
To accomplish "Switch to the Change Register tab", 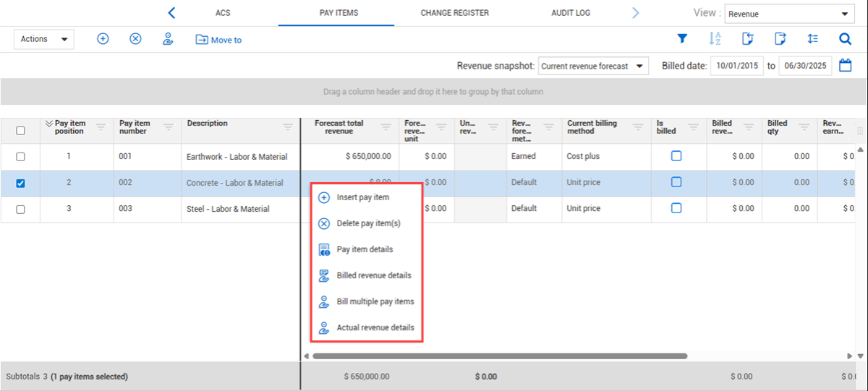I will (x=454, y=13).
